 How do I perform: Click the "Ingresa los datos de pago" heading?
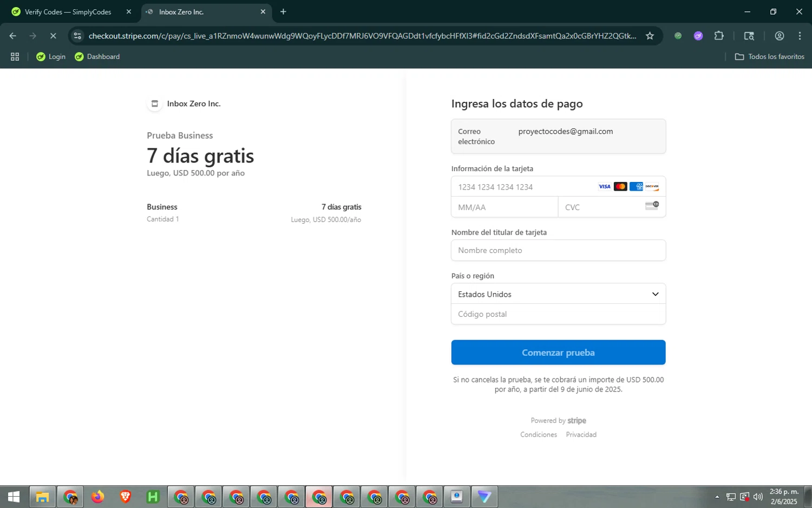click(x=517, y=103)
